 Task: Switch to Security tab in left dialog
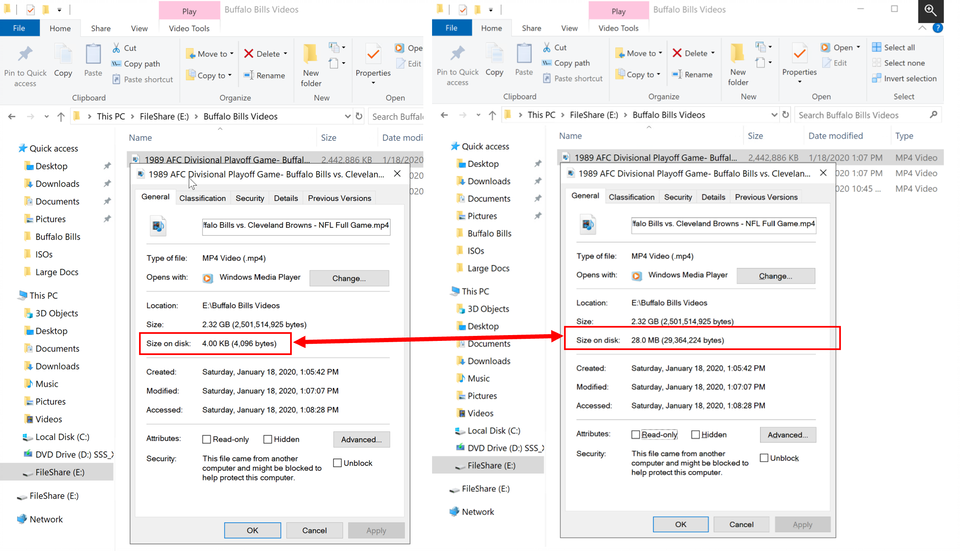coord(250,198)
